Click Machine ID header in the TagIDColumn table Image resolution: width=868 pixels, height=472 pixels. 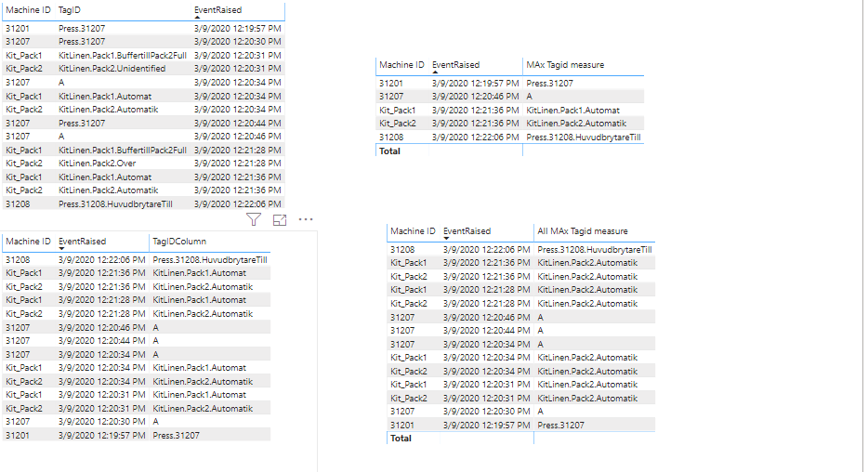point(28,242)
